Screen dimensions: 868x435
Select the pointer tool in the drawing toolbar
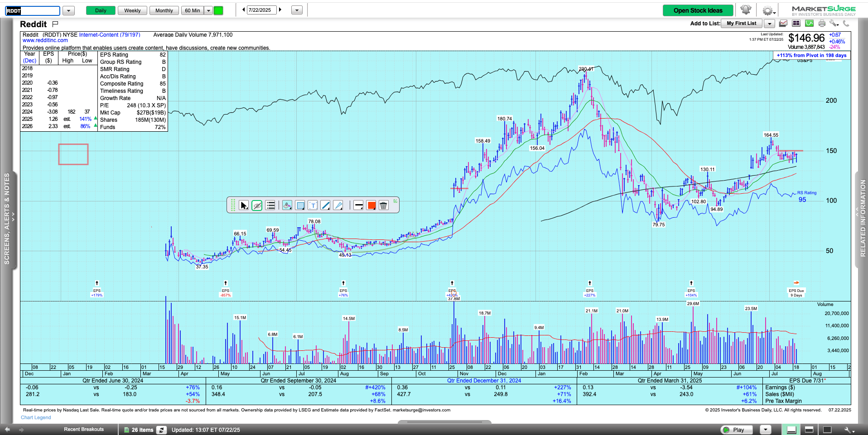point(244,206)
